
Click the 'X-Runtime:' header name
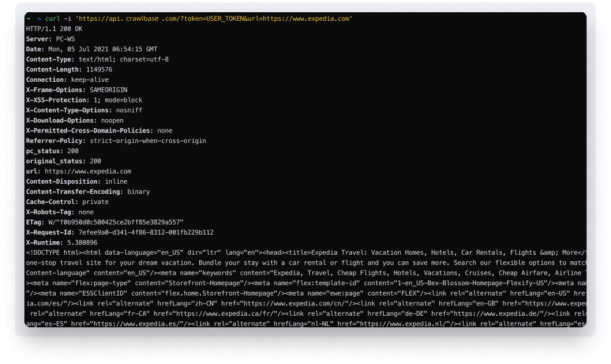(45, 242)
